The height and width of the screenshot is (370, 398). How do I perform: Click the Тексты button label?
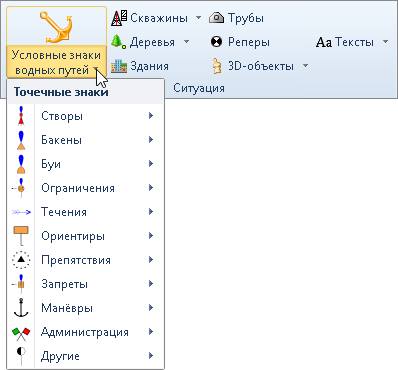tap(354, 42)
